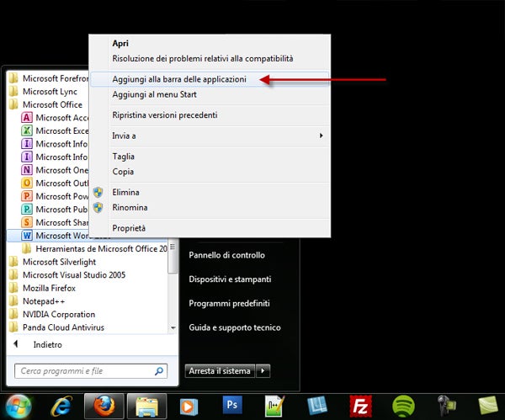Open Spotify from the taskbar
This screenshot has width=505, height=420.
tap(404, 406)
